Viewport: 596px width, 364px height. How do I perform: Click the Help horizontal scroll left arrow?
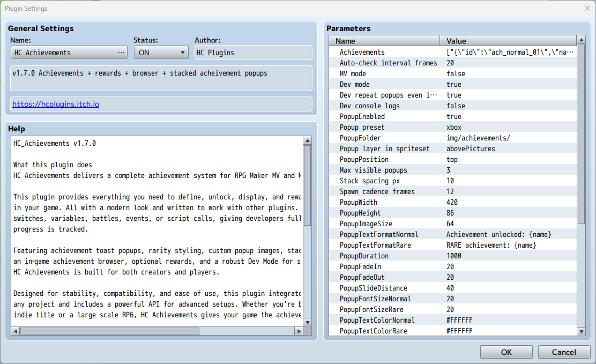point(15,331)
